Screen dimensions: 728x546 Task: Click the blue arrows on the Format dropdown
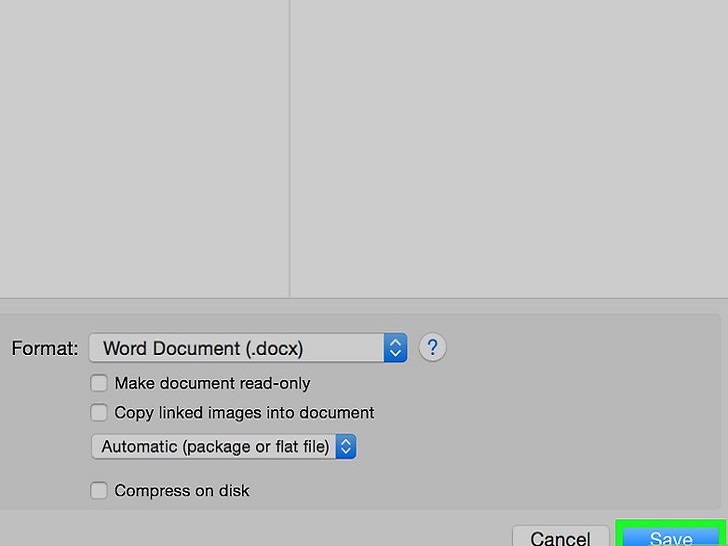(x=396, y=348)
